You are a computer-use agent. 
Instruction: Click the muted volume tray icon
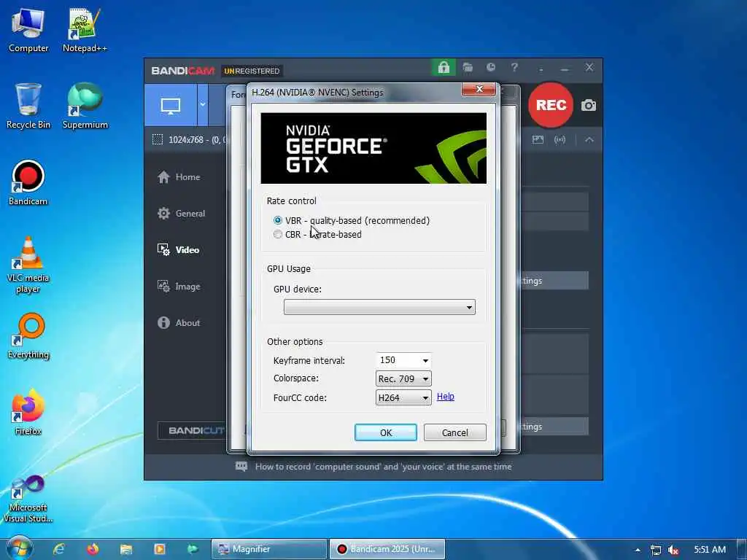pos(673,550)
